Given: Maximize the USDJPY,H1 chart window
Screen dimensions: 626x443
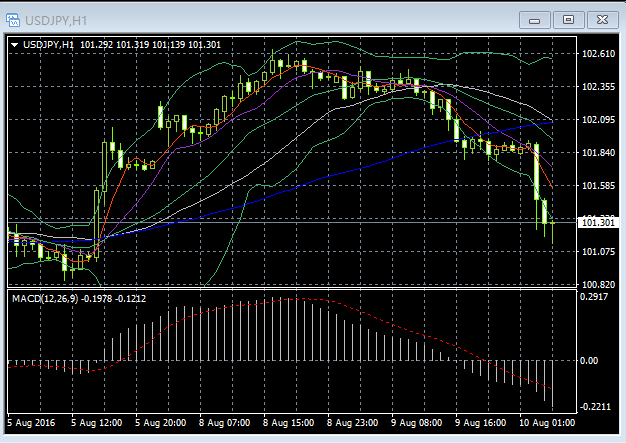Looking at the screenshot, I should point(569,20).
